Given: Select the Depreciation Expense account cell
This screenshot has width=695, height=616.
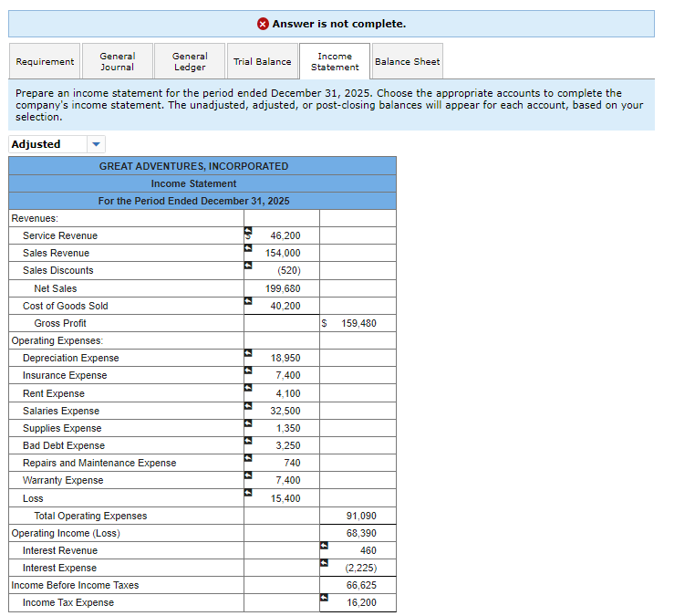Looking at the screenshot, I should tap(127, 358).
